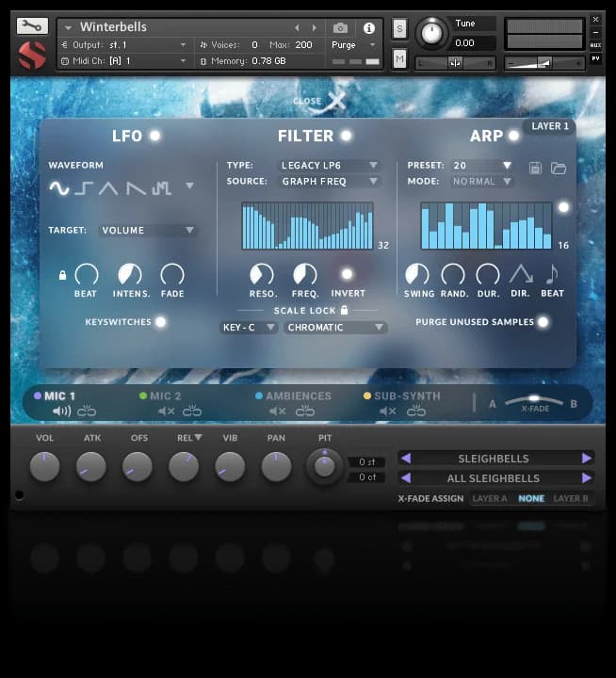This screenshot has width=616, height=678.
Task: Open the ARP preset folder icon
Action: [559, 168]
